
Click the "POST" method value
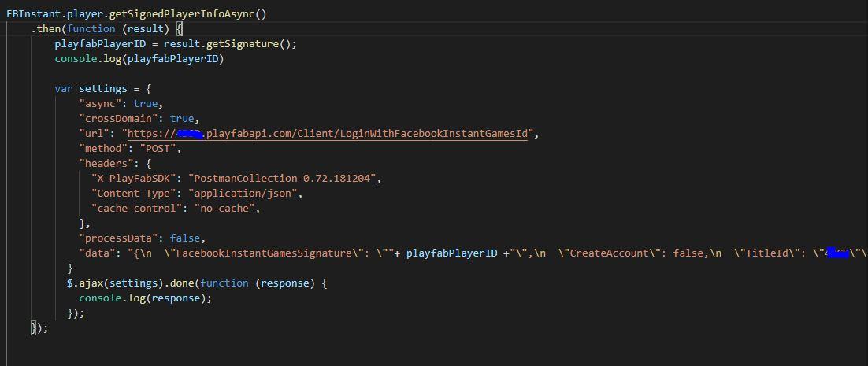160,149
